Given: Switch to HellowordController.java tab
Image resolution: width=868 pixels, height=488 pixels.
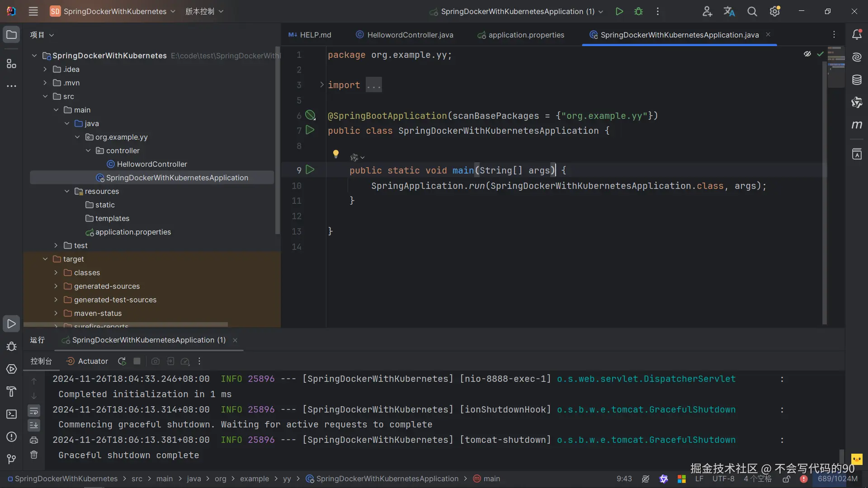Looking at the screenshot, I should [410, 35].
